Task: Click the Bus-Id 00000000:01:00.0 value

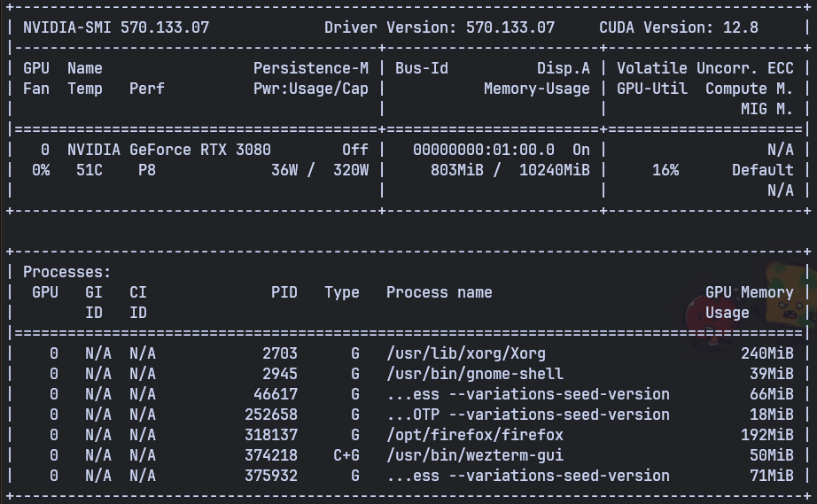Action: (484, 150)
